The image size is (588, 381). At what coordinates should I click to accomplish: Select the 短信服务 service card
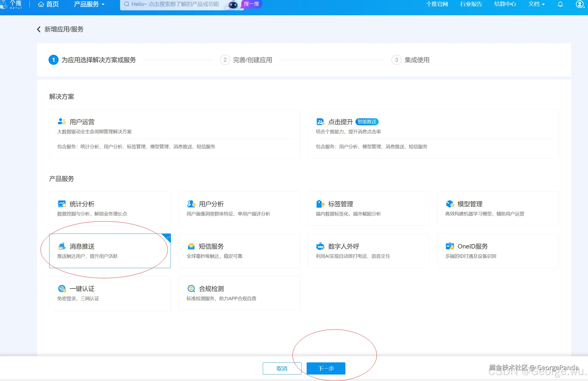pyautogui.click(x=239, y=251)
